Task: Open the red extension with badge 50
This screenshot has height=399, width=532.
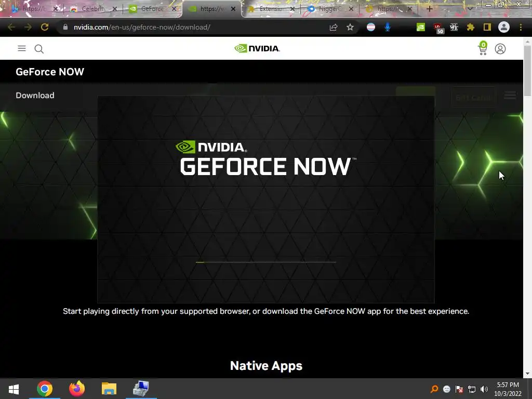Action: coord(438,28)
